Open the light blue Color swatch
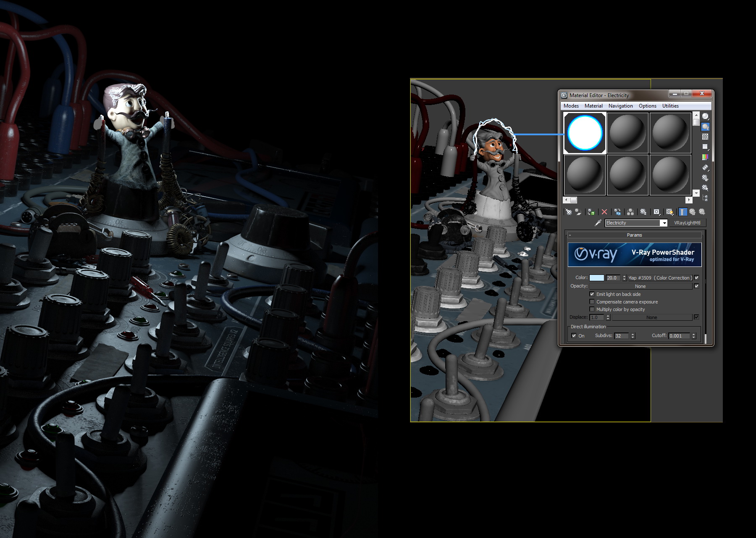756x538 pixels. [596, 278]
